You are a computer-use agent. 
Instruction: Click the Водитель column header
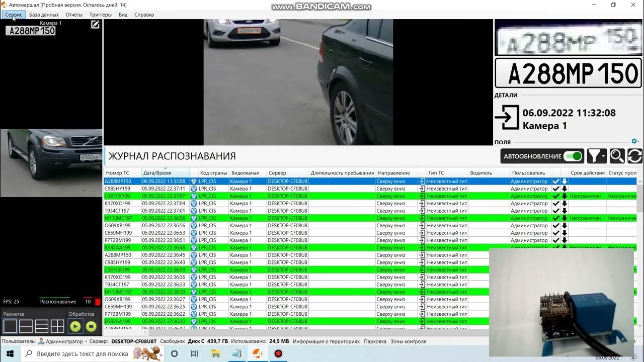(x=489, y=173)
